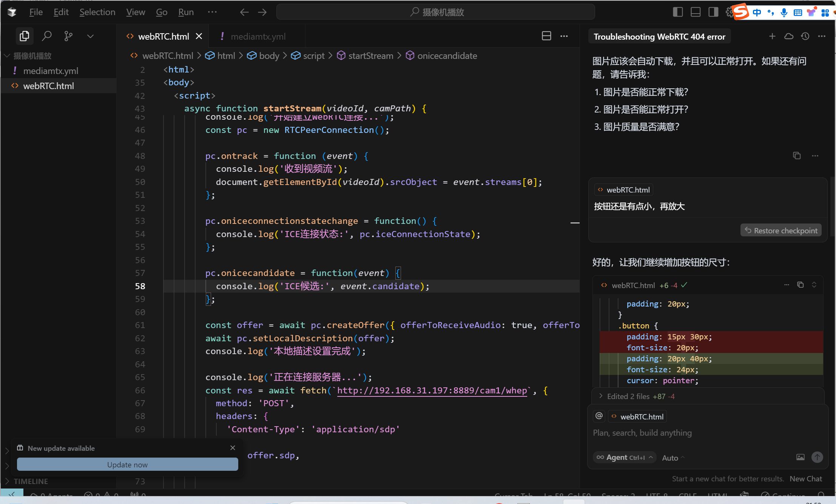Click the attach image icon in chat input

pos(800,457)
